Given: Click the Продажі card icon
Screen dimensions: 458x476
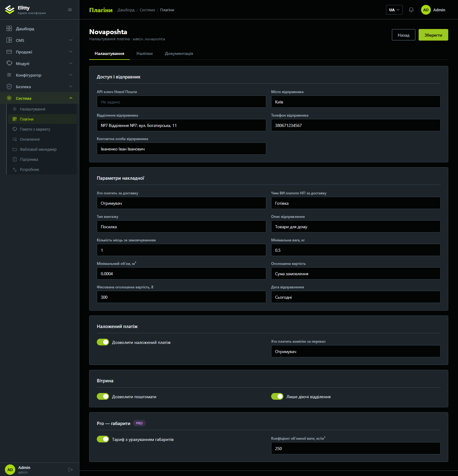Looking at the screenshot, I should pyautogui.click(x=9, y=52).
